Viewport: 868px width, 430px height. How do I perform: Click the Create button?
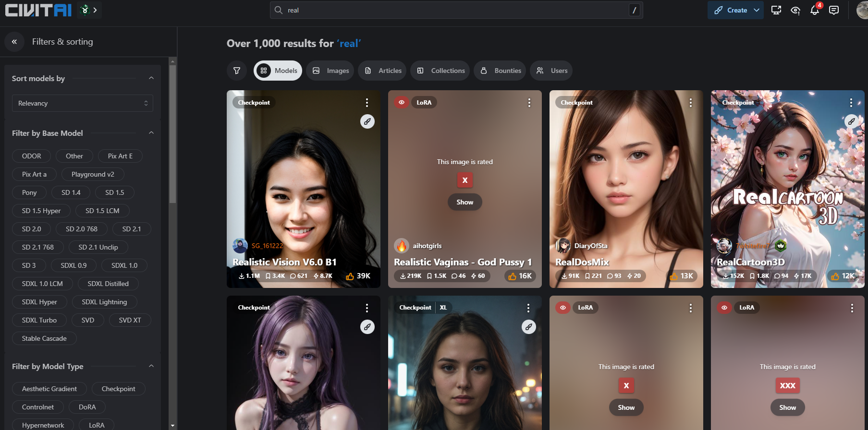(731, 10)
